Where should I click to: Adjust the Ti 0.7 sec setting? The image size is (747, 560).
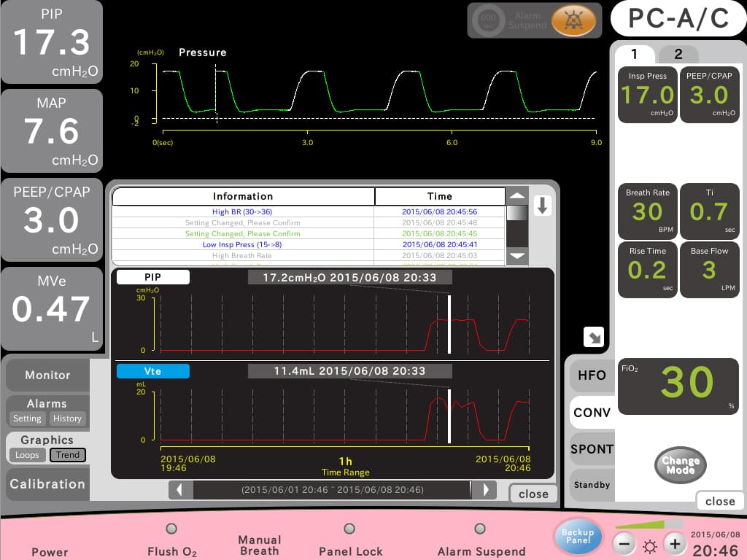coord(709,211)
